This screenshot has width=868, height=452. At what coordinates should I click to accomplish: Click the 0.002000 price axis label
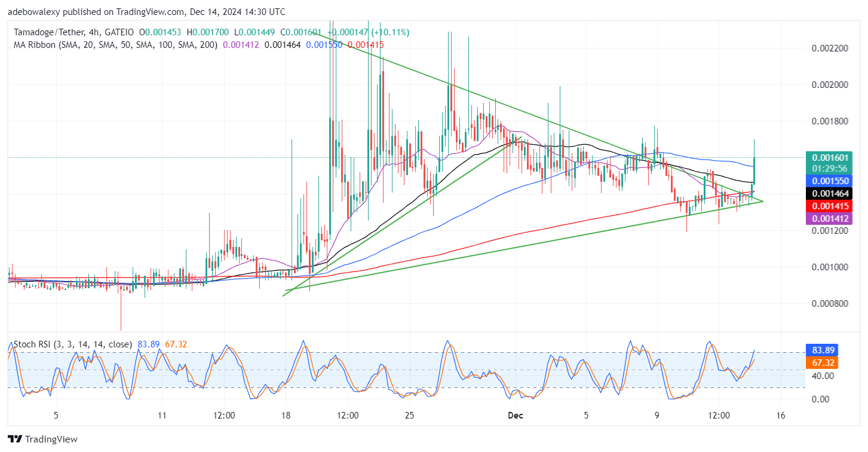[831, 85]
